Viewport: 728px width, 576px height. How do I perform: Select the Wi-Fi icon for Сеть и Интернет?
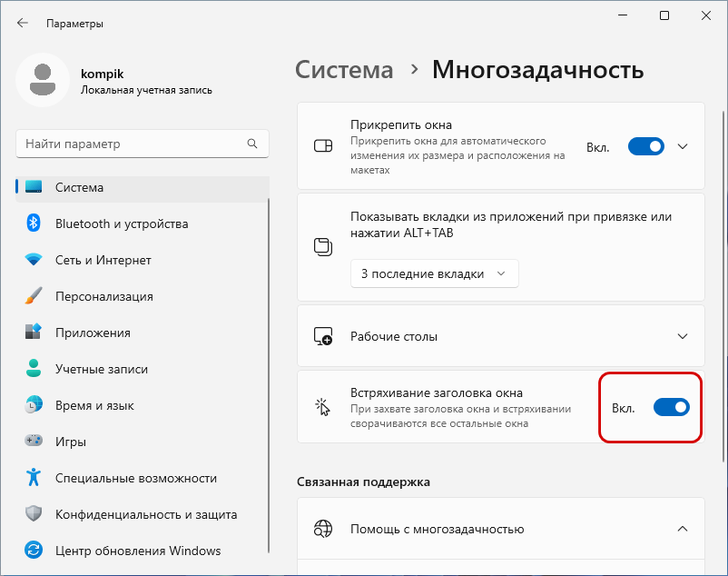click(34, 260)
